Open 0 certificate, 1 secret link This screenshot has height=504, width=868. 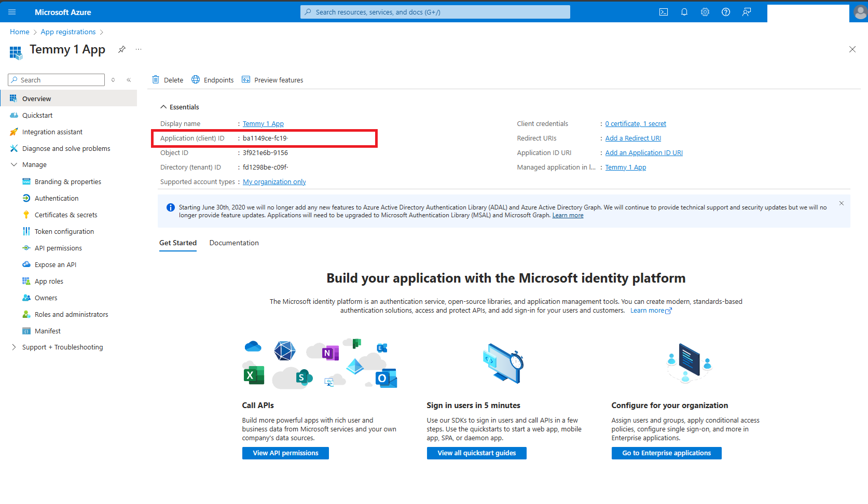click(x=636, y=123)
